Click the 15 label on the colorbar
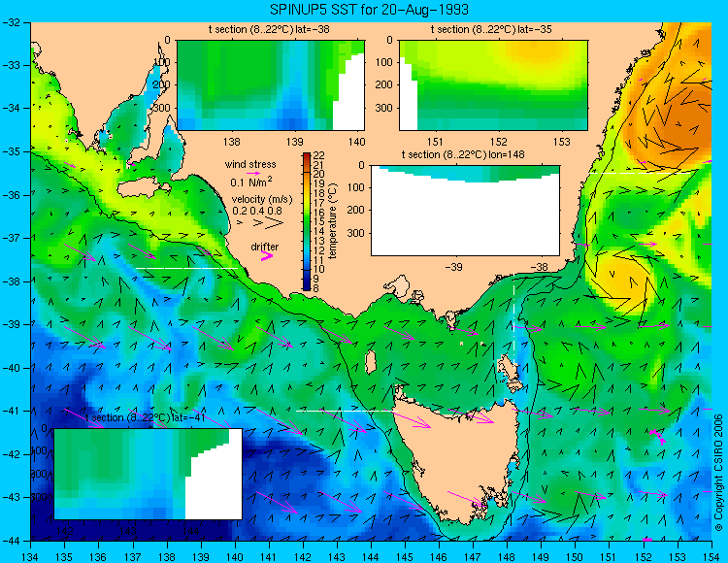 coord(319,221)
